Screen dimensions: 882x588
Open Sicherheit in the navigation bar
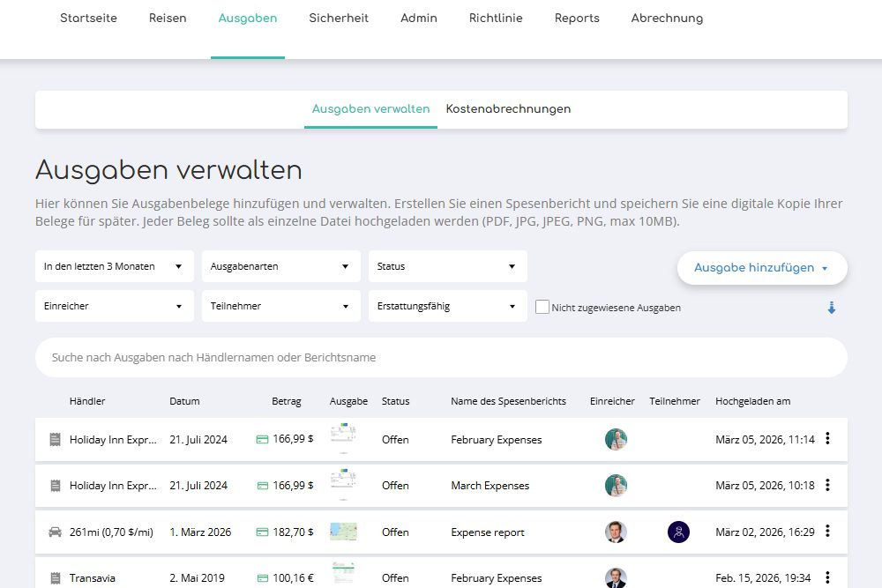339,18
